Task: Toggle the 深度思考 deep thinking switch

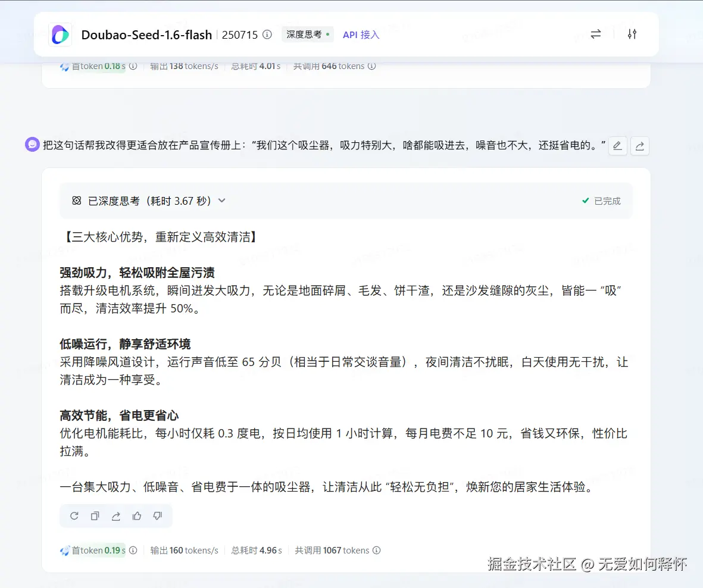Action: click(308, 35)
